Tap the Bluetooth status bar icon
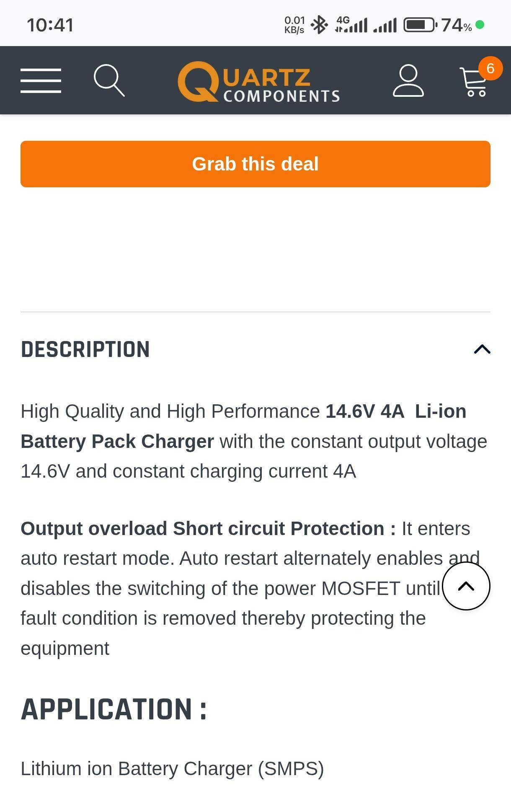The height and width of the screenshot is (812, 511). 319,25
